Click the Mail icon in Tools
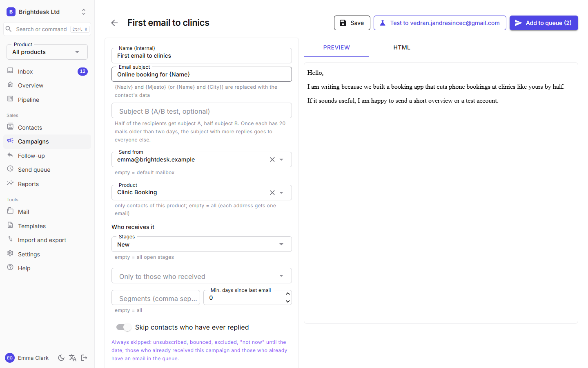Viewport: 588px width, 368px height. (x=10, y=211)
